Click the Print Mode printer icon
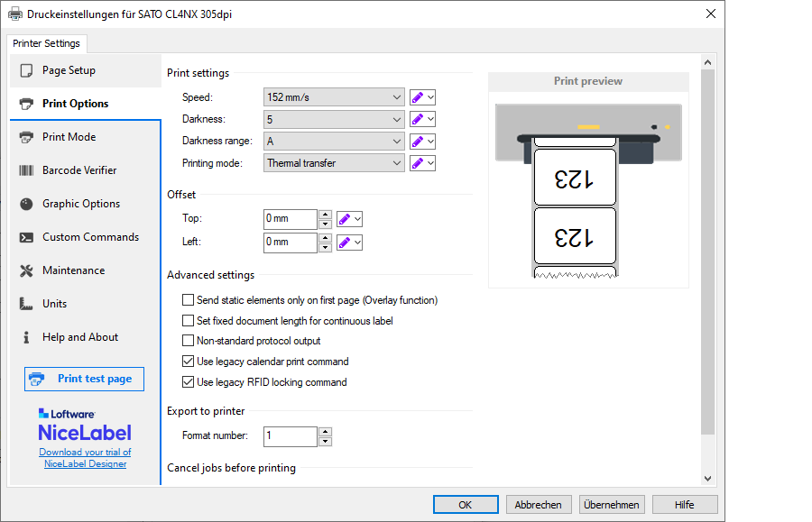812x522 pixels. point(26,137)
